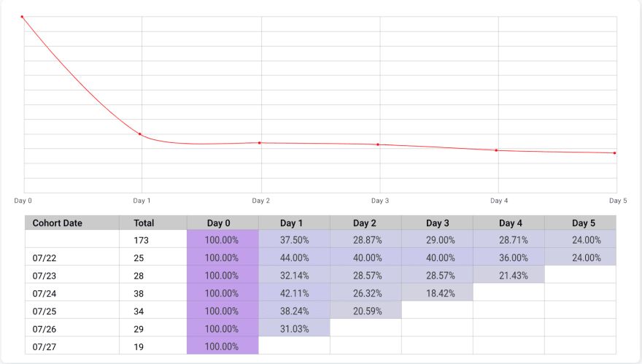The height and width of the screenshot is (364, 642).
Task: Select the 20.59% cell in the 07/25 row
Action: 366,311
